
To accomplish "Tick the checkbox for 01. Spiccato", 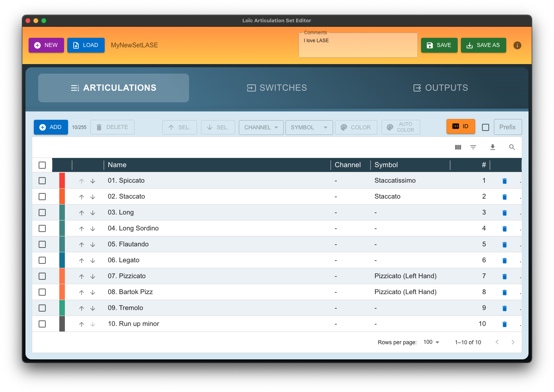I will pyautogui.click(x=42, y=181).
